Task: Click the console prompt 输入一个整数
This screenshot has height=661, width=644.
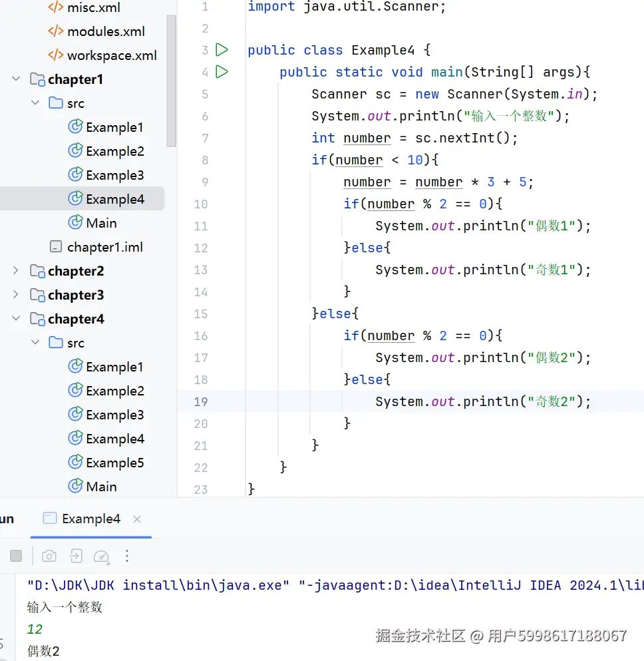Action: click(x=65, y=607)
